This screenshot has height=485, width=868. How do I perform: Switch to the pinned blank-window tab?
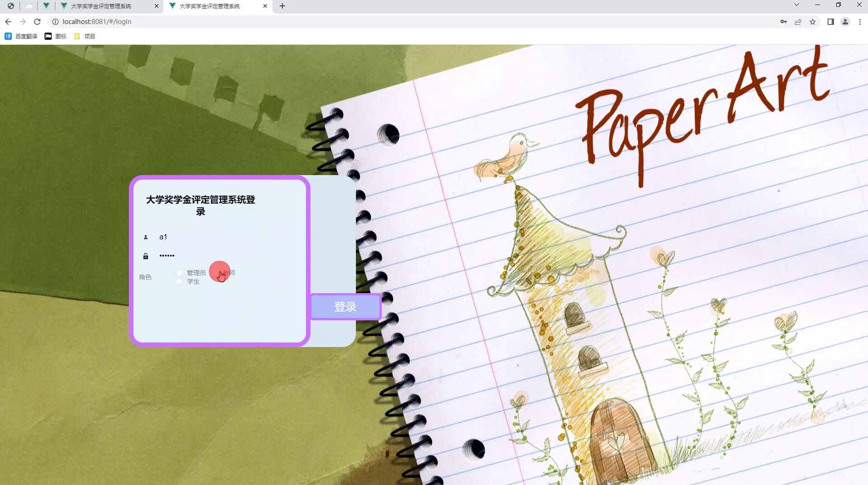tap(28, 6)
